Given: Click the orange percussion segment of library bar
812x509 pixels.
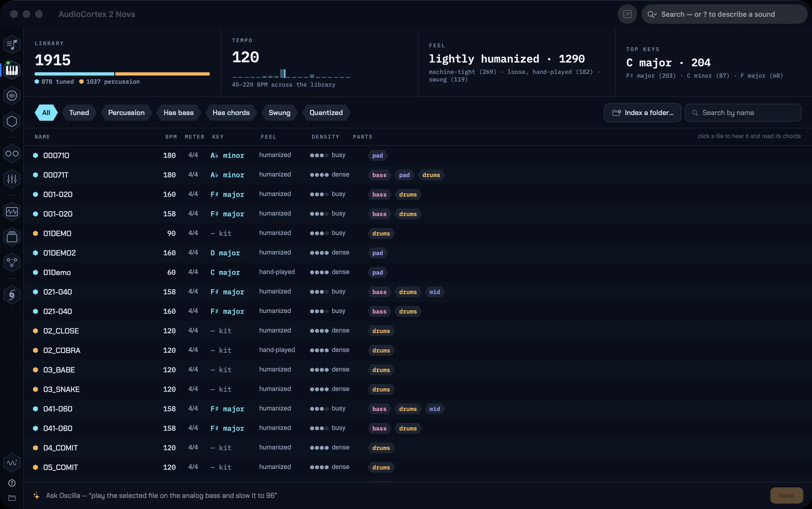Looking at the screenshot, I should pyautogui.click(x=162, y=74).
